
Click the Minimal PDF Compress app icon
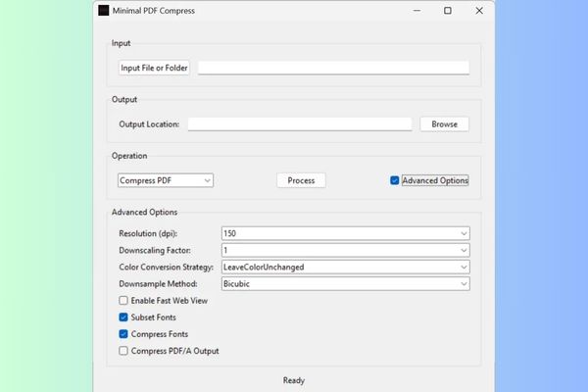(104, 11)
